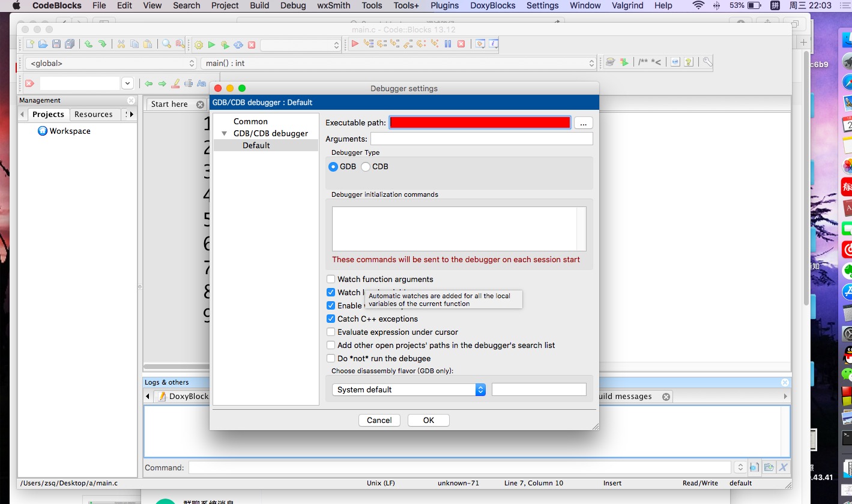This screenshot has height=504, width=852.
Task: Browse for debugger executable with ... button
Action: [583, 122]
